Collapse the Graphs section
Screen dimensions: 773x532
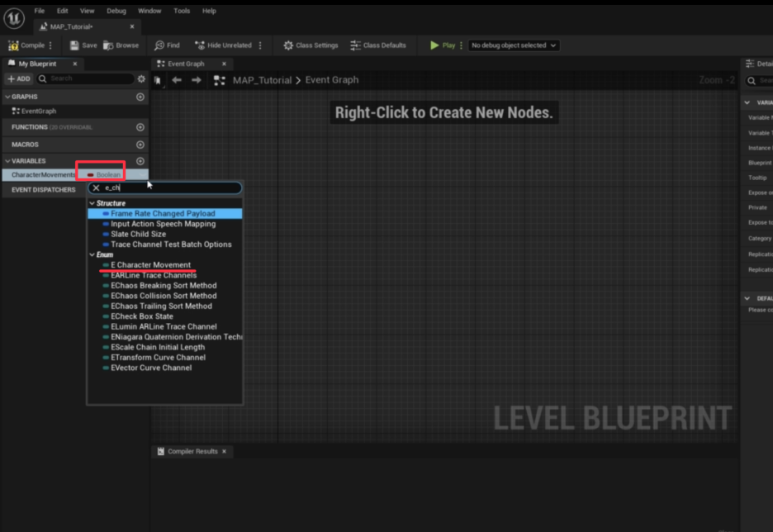pyautogui.click(x=7, y=97)
